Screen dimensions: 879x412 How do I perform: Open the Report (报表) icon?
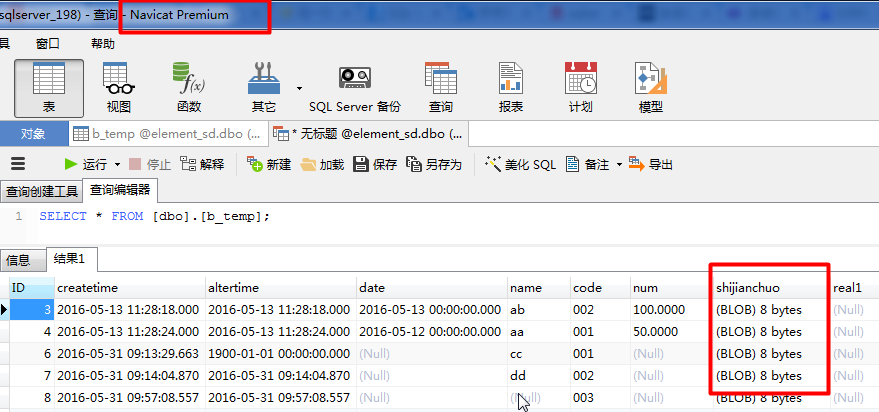pos(511,87)
